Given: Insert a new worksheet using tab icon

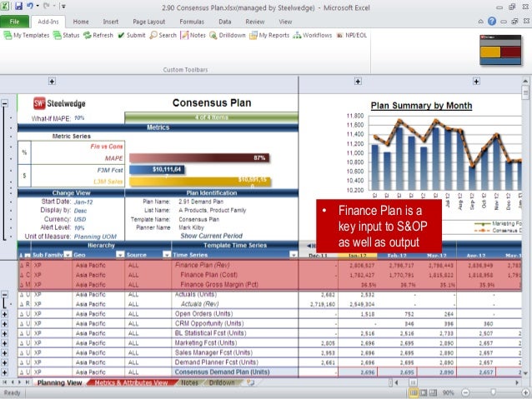Looking at the screenshot, I should (x=250, y=382).
